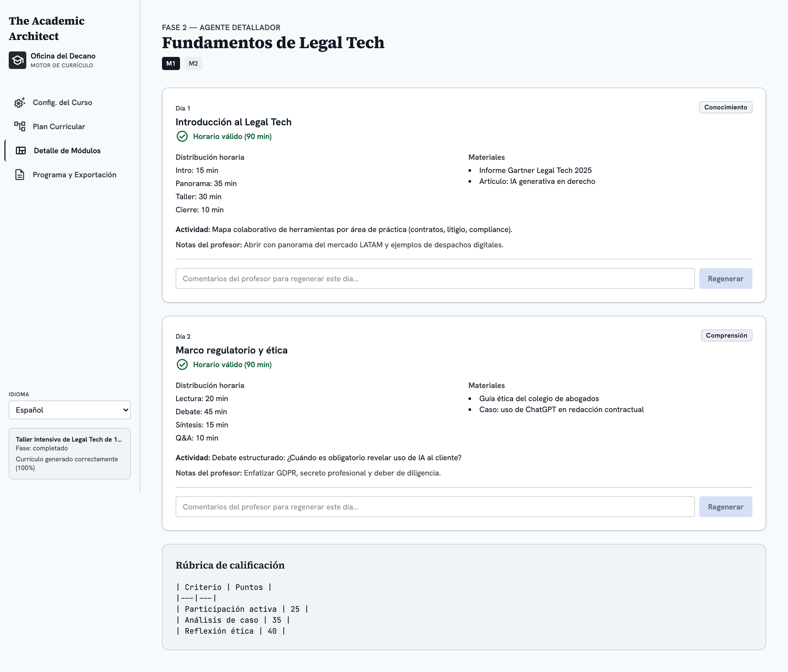
Task: Click the Taller Intensivo de Legal Tech status card
Action: coord(69,454)
